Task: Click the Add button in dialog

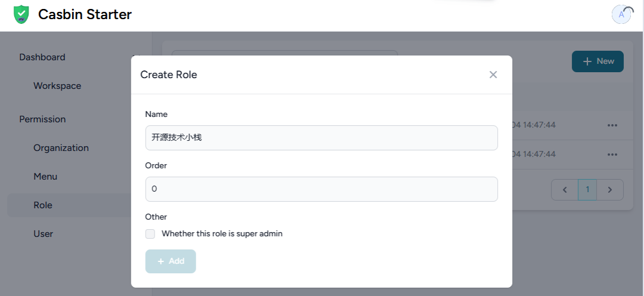Action: pos(171,261)
